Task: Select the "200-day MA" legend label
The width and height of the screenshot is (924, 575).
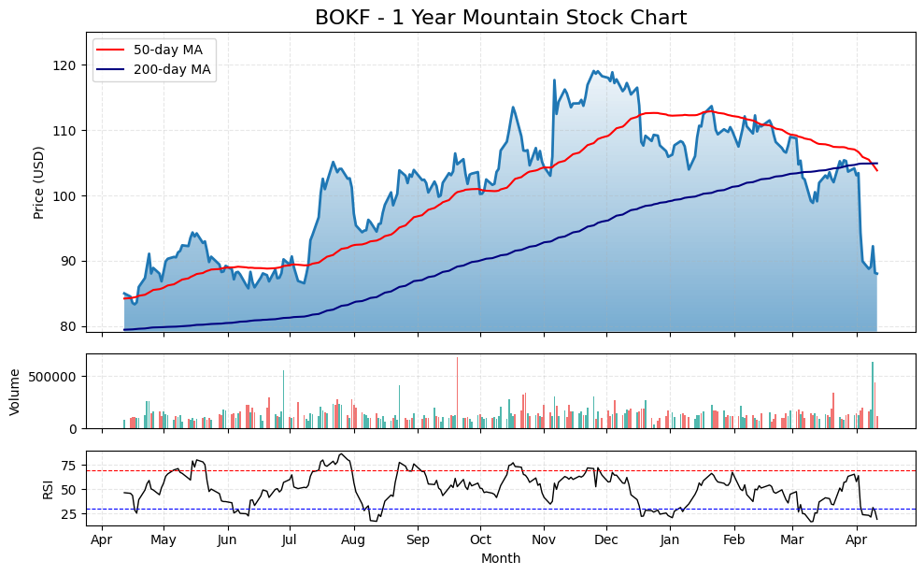Action: pyautogui.click(x=172, y=69)
